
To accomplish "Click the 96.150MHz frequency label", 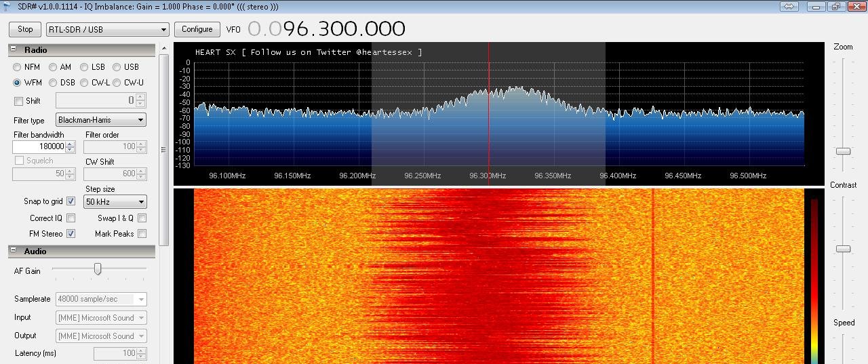I will pos(292,176).
